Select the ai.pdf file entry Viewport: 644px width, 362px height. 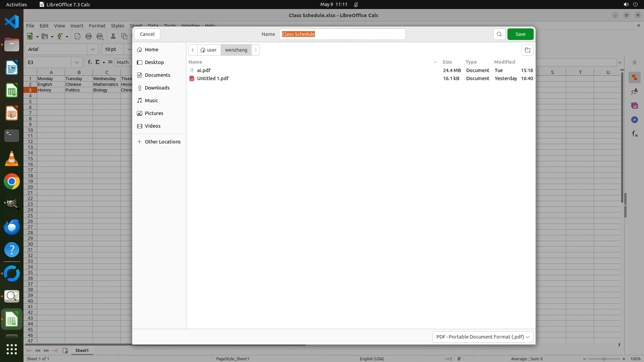tap(204, 70)
